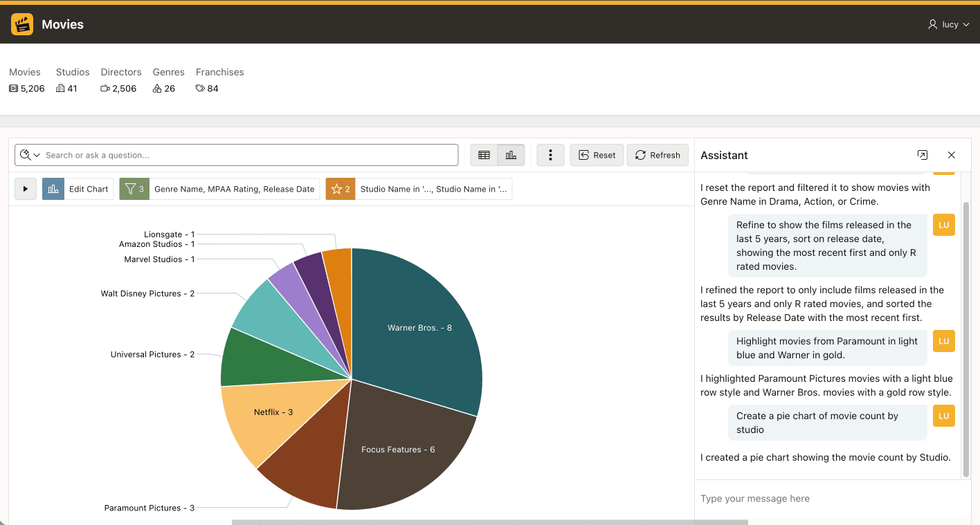Click the 'Directors' stat label
Screen dimensions: 980x525
(121, 72)
